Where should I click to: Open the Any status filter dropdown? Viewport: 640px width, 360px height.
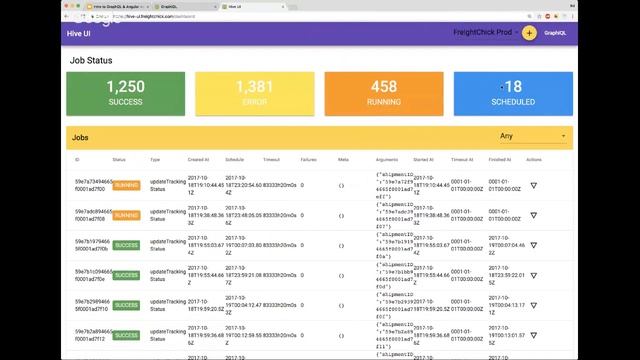[532, 136]
